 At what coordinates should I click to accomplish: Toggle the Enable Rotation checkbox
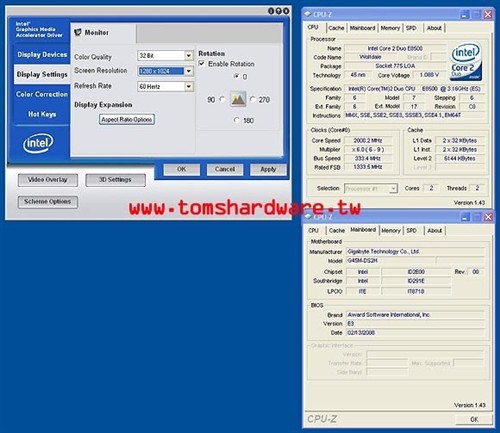click(x=202, y=63)
